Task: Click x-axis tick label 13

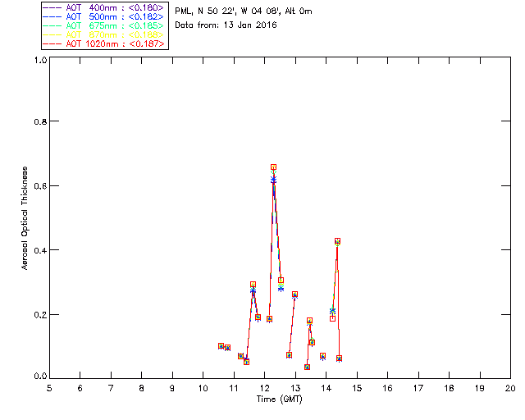Action: pyautogui.click(x=295, y=388)
